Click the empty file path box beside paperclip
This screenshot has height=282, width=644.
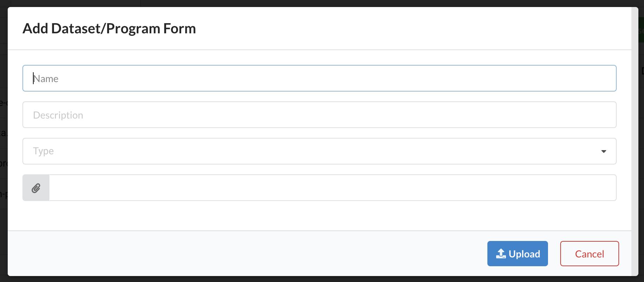tap(332, 188)
